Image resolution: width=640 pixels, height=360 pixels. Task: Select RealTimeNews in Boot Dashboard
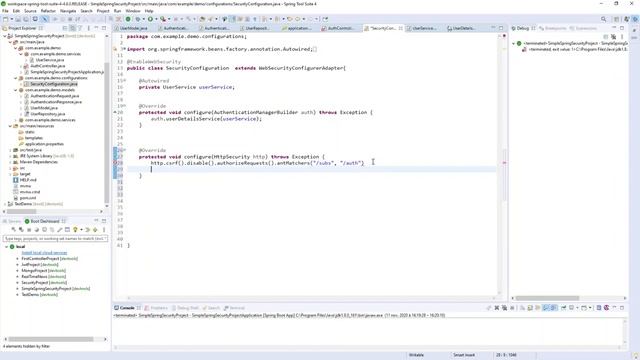click(43, 276)
